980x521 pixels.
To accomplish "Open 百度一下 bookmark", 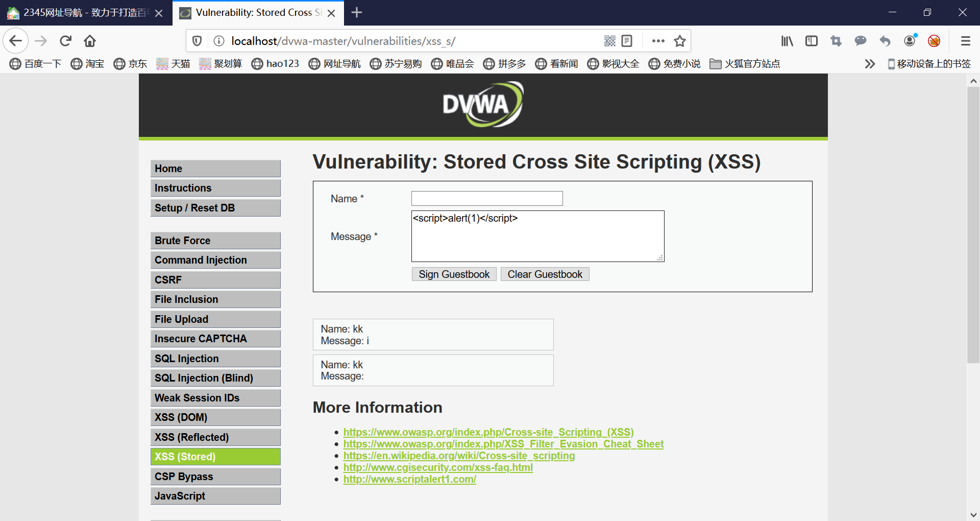I will pyautogui.click(x=35, y=64).
